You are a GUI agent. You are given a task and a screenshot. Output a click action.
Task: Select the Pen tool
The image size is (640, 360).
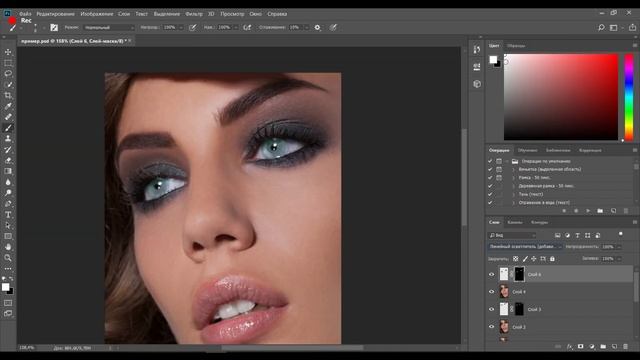[x=8, y=204]
